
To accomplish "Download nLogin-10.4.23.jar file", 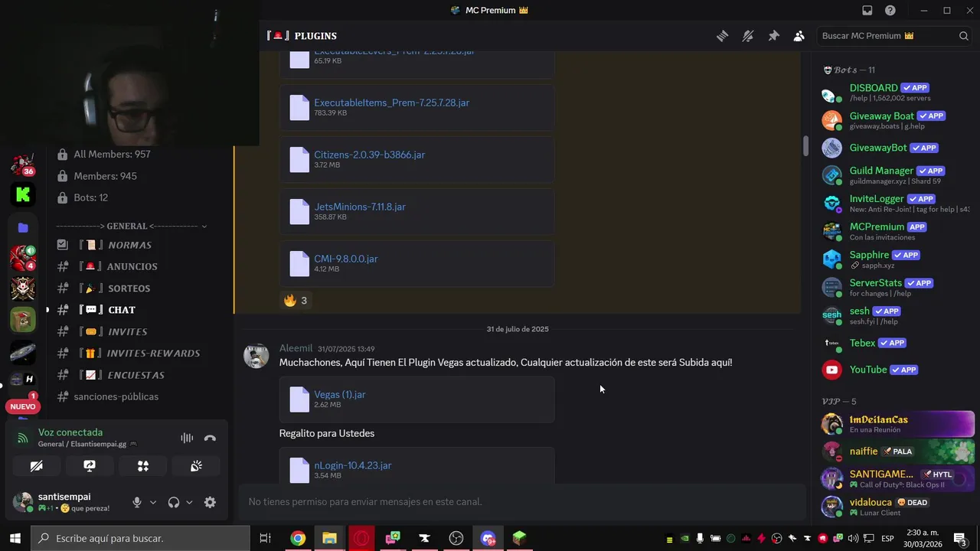I will pos(353,465).
